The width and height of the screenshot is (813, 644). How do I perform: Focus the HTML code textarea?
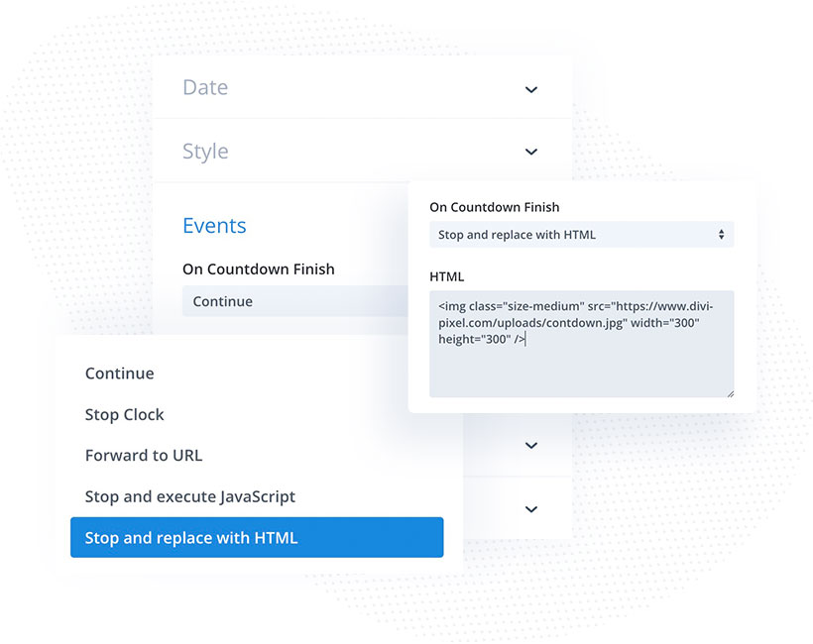pyautogui.click(x=581, y=344)
